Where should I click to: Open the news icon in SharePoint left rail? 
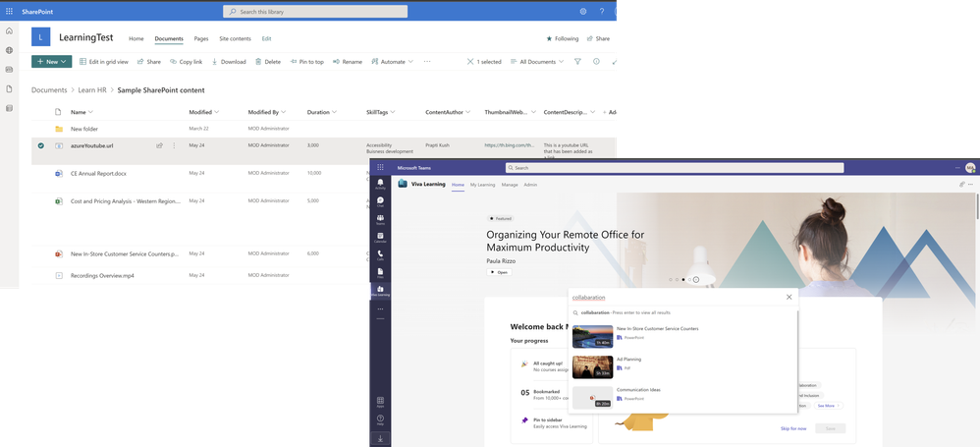click(x=9, y=70)
